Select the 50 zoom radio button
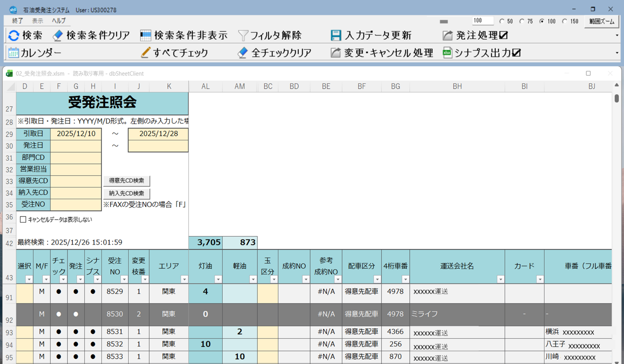The width and height of the screenshot is (624, 364). tap(502, 21)
